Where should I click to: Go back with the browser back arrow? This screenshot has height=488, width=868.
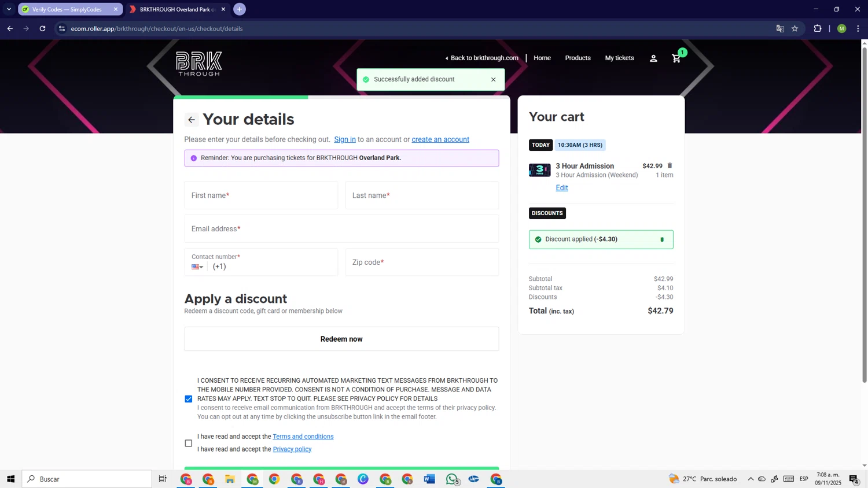coord(10,28)
